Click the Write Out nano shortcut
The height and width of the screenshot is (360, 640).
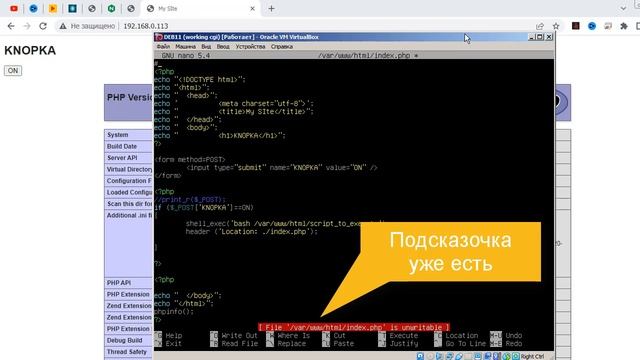click(x=234, y=336)
